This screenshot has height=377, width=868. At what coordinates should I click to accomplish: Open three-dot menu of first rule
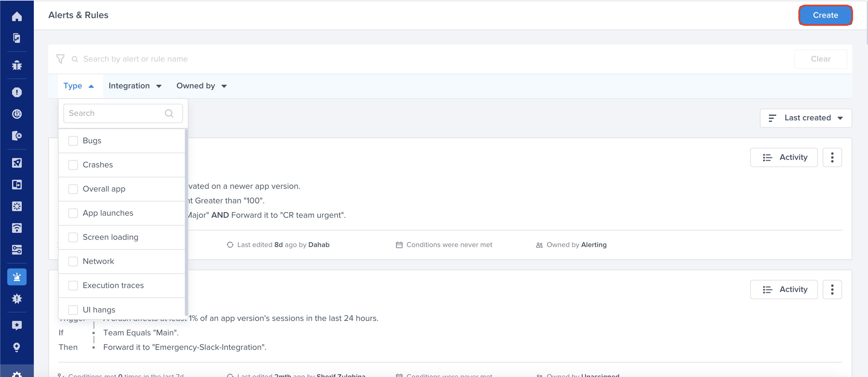point(832,157)
